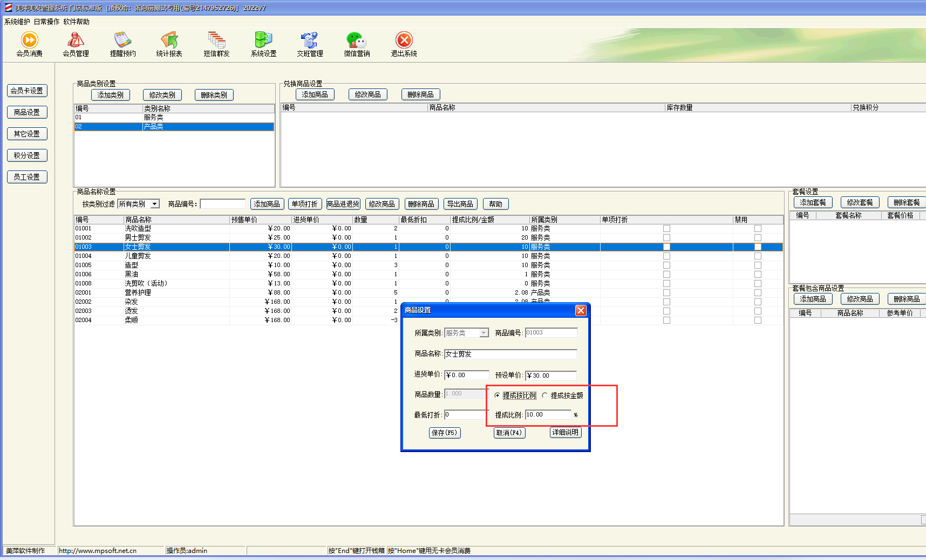Click the 最低打折 field in dialog
Screen dimensions: 926x560
click(x=467, y=414)
